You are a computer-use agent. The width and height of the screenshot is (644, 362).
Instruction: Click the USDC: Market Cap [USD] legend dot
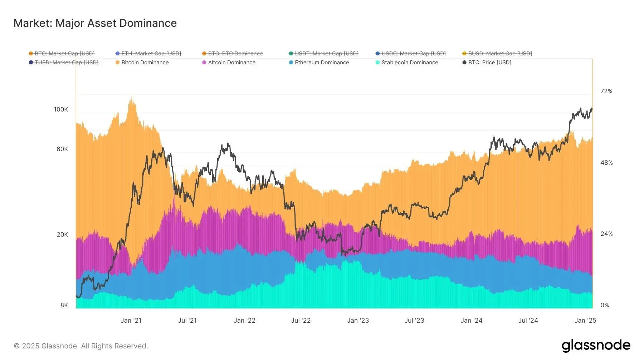(377, 54)
